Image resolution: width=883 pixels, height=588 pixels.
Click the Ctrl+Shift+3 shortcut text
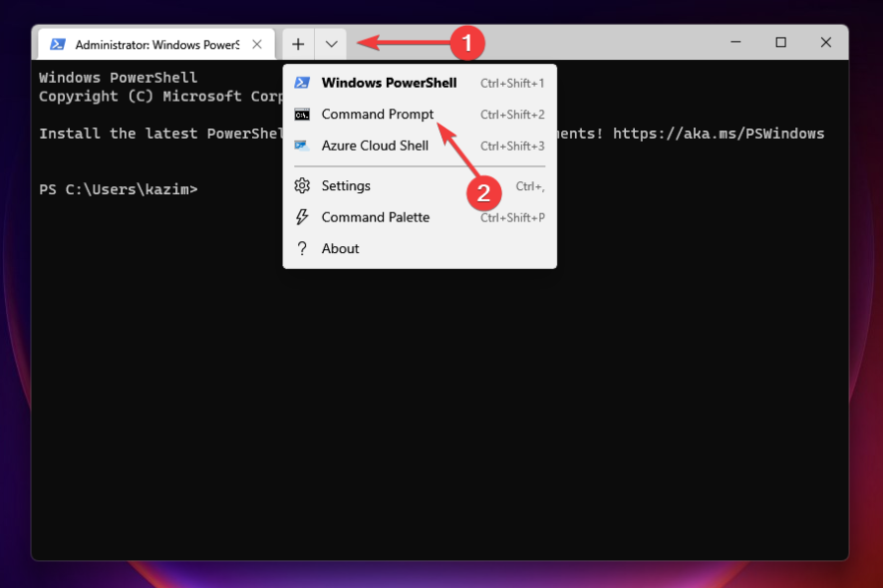tap(512, 147)
